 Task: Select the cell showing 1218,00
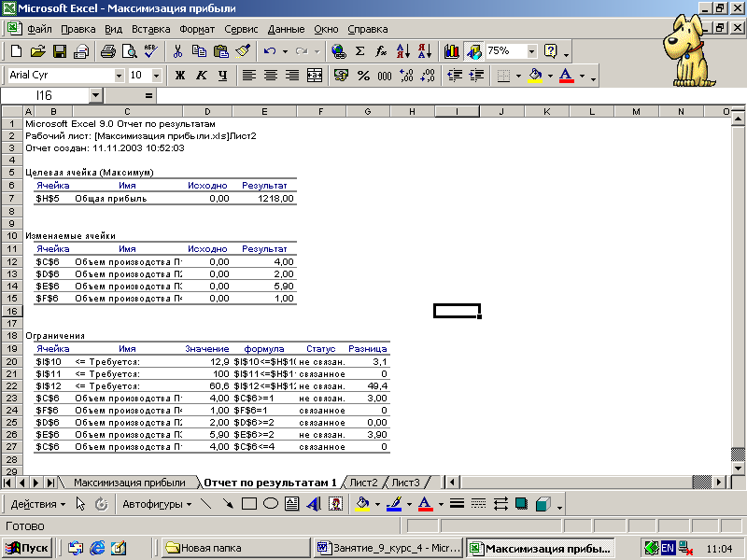tap(264, 199)
